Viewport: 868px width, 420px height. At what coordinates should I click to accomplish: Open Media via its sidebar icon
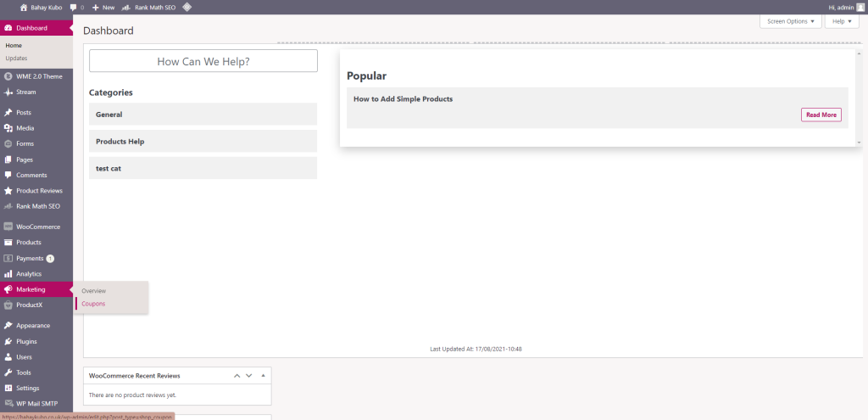8,128
